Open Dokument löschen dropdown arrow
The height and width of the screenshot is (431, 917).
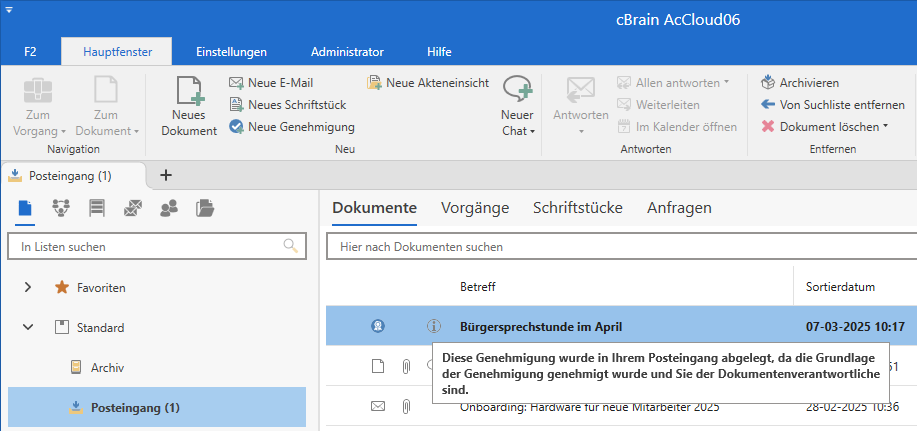coord(886,127)
